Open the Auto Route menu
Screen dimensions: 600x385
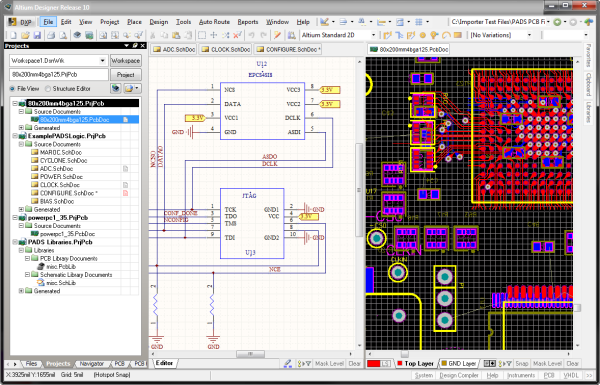pyautogui.click(x=214, y=22)
